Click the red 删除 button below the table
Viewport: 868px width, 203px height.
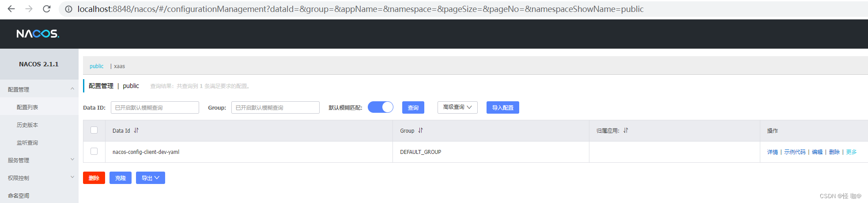coord(94,178)
